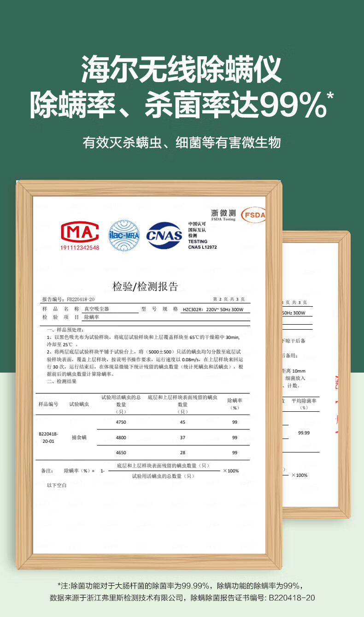Click the note label 备注:
The image size is (364, 617).
[47, 471]
